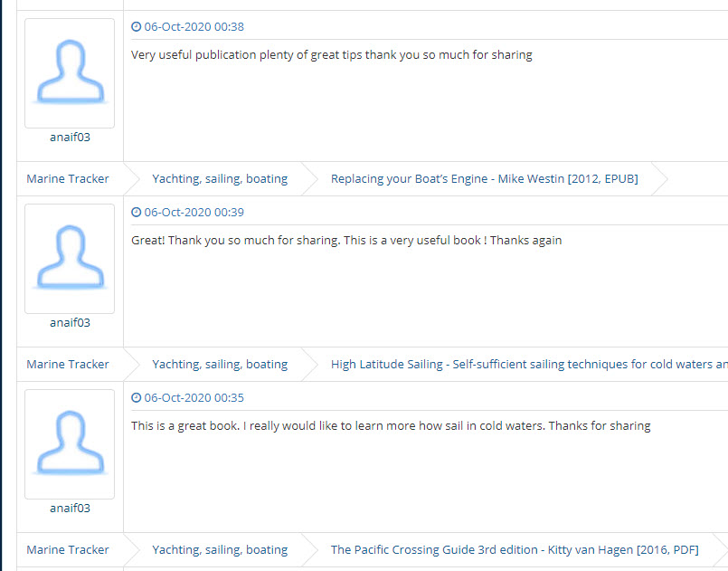Click the clock icon beside 06-Oct-2020 00:38
Image resolution: width=728 pixels, height=571 pixels.
[137, 27]
